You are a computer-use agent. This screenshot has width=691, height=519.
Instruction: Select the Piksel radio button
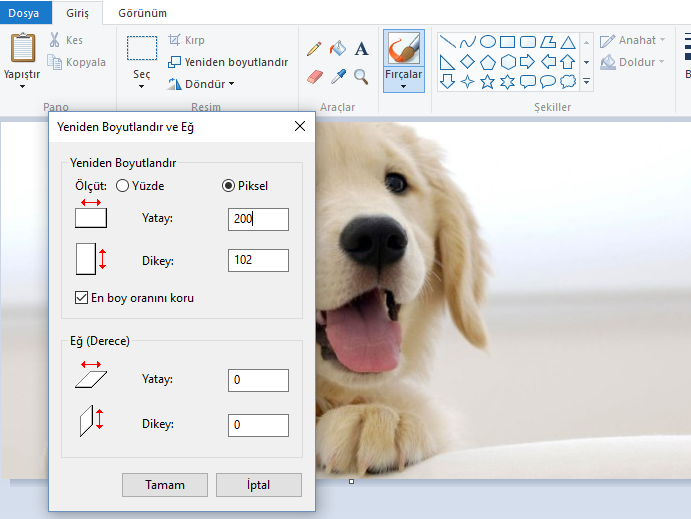[228, 185]
